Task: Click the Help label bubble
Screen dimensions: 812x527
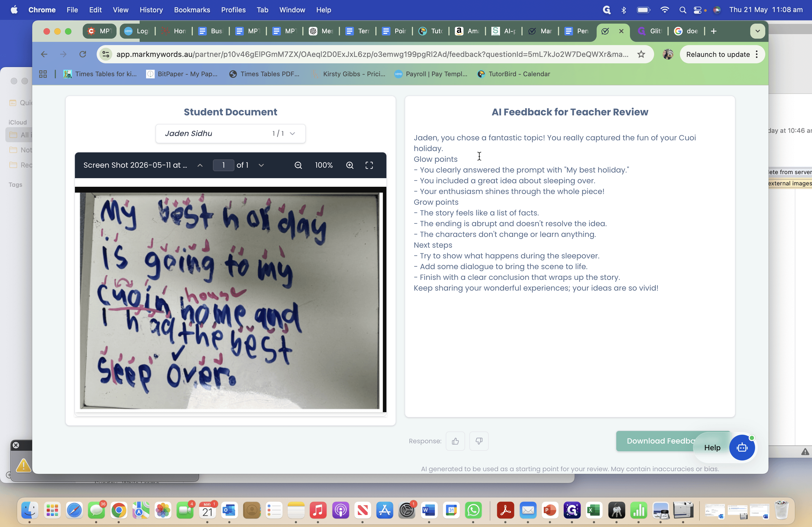Action: [712, 448]
